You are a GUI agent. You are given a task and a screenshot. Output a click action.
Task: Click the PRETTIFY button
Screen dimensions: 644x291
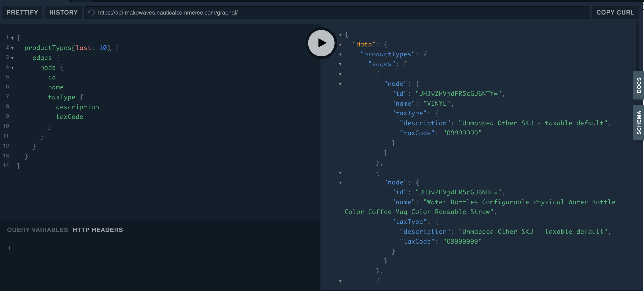tap(22, 13)
